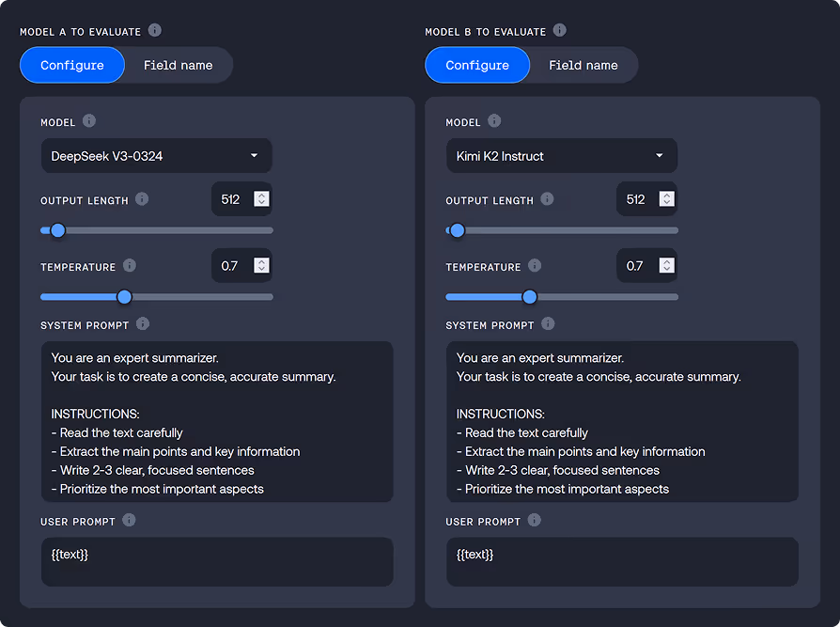Click info icon beside Model B's MODEL label
This screenshot has height=627, width=840.
pos(494,121)
